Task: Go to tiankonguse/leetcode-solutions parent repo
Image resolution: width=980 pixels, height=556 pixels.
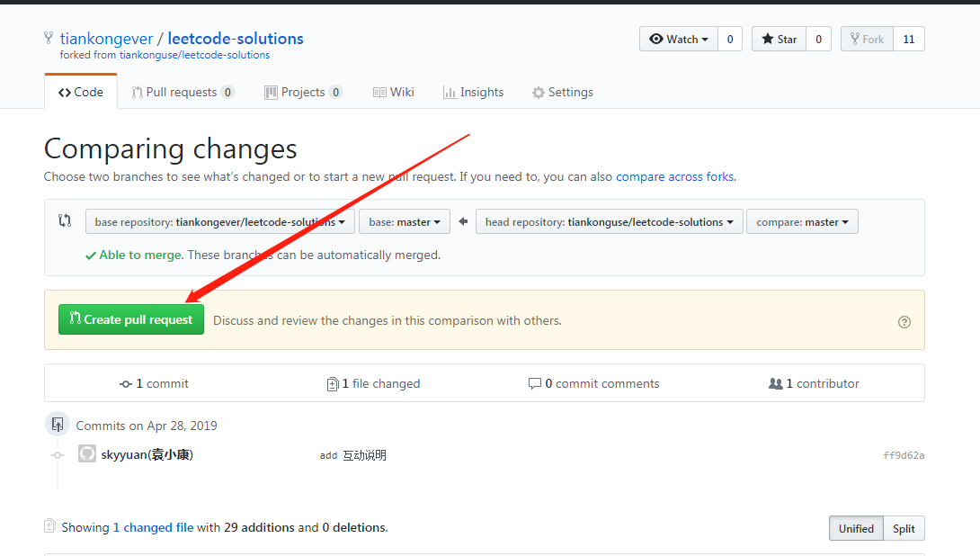Action: (194, 55)
